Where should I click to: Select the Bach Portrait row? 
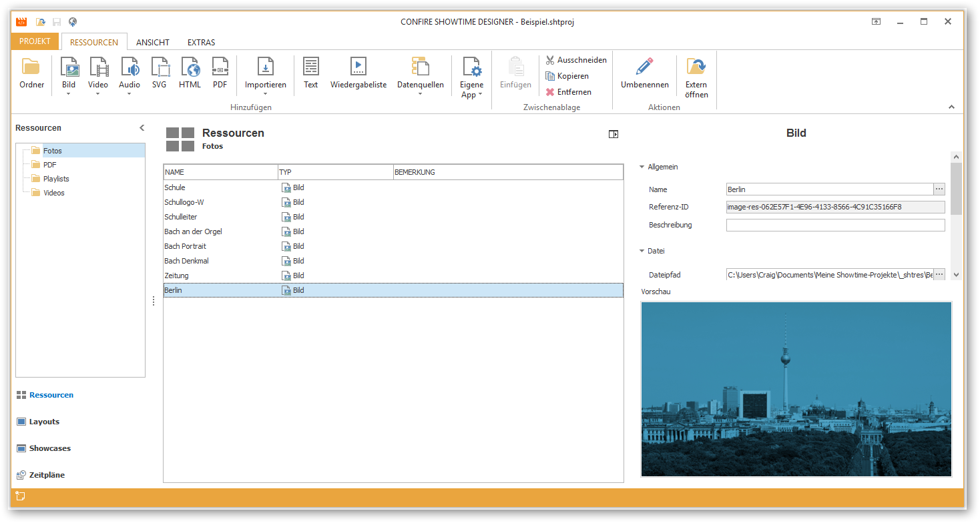click(393, 246)
